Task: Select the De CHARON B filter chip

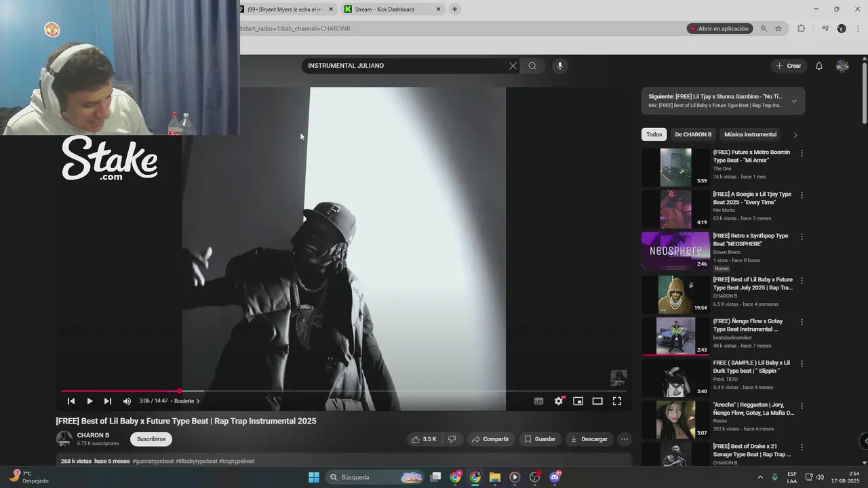Action: 693,134
